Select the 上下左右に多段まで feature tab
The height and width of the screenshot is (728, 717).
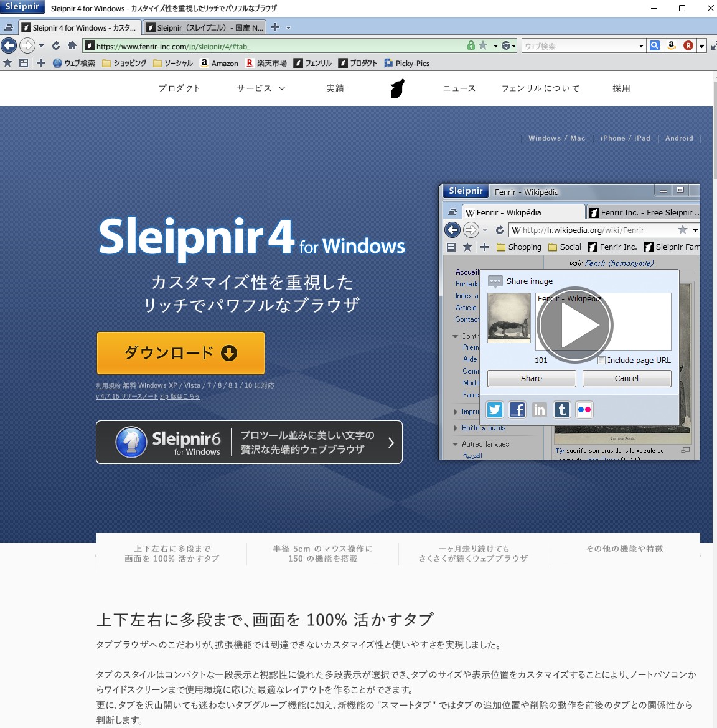(172, 554)
